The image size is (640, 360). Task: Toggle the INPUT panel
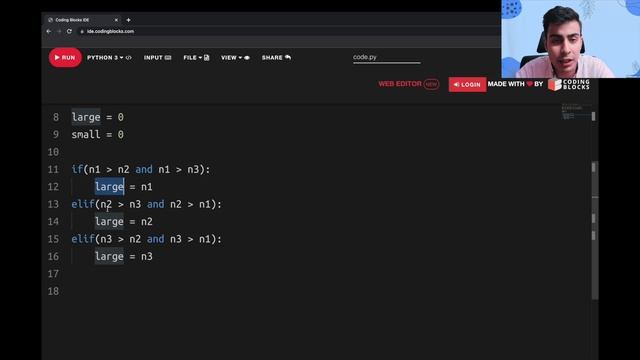pos(157,58)
